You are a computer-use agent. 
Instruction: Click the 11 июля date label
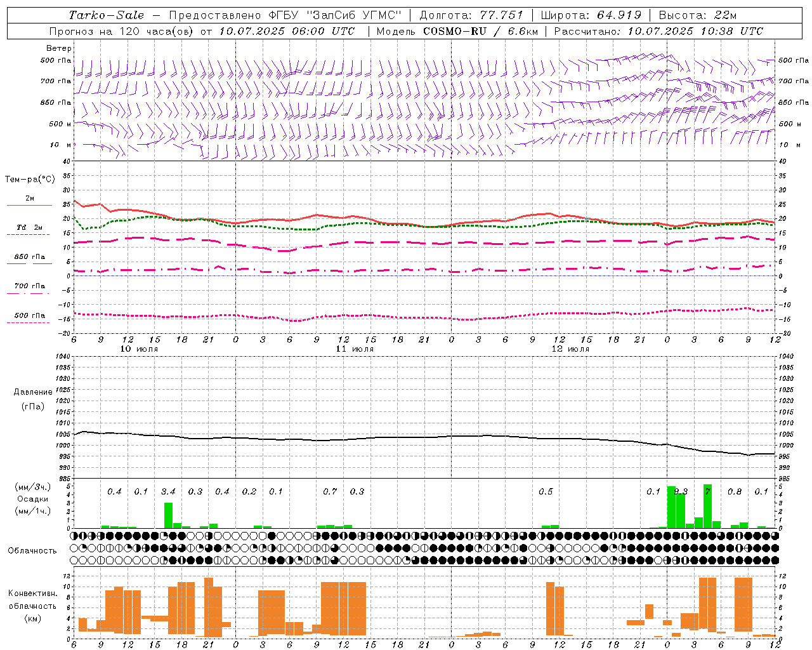355,349
